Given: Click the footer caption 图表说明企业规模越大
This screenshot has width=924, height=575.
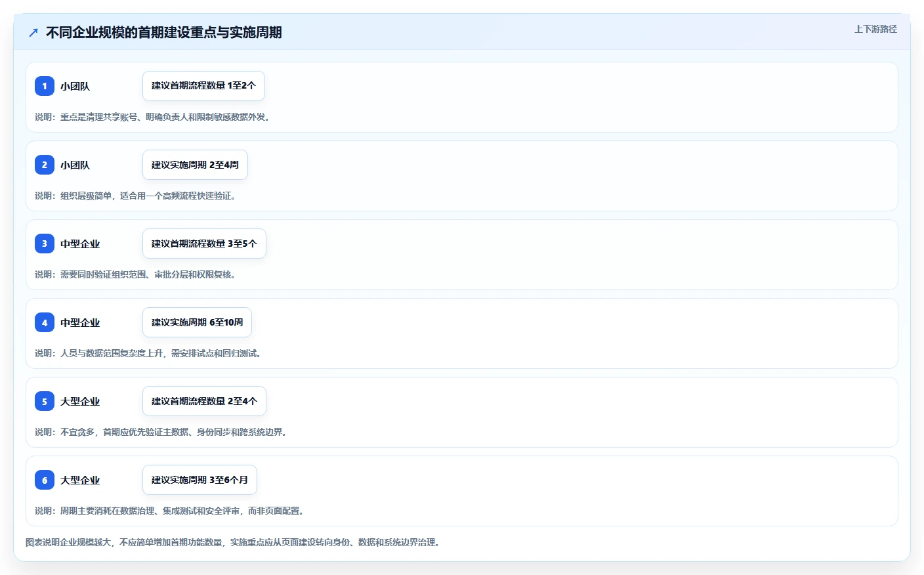Looking at the screenshot, I should coord(232,542).
